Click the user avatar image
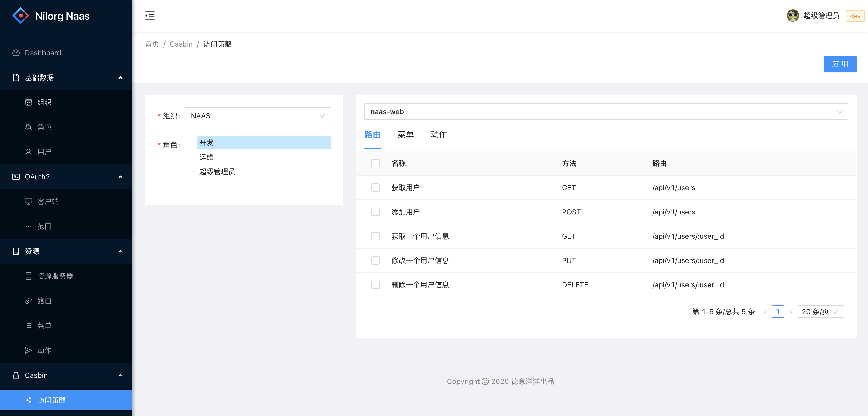Screen dimensions: 868x416 tap(792, 16)
